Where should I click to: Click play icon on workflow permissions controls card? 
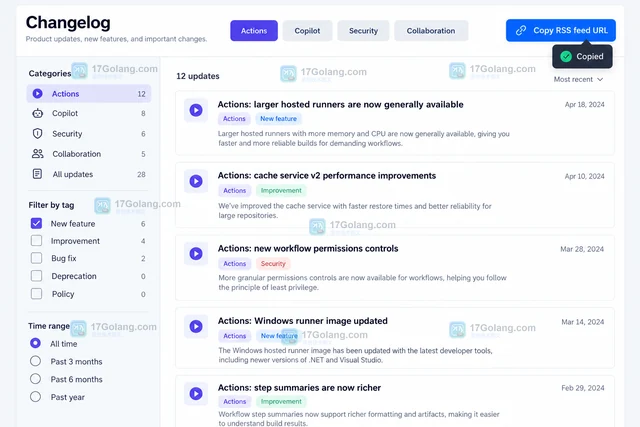[x=196, y=254]
